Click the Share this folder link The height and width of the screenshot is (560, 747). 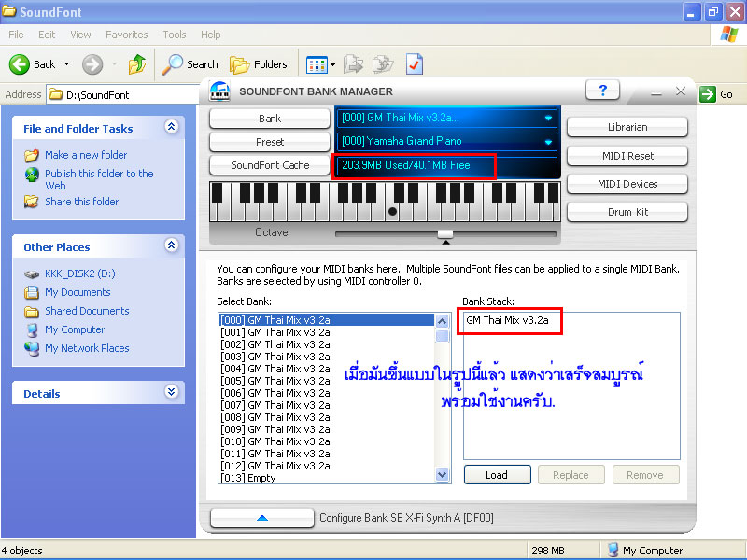81,202
